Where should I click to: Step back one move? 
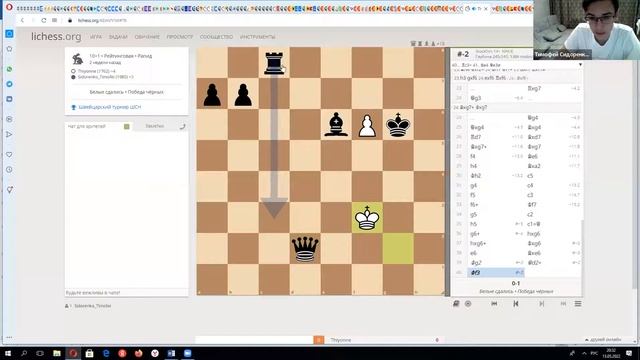[x=516, y=304]
